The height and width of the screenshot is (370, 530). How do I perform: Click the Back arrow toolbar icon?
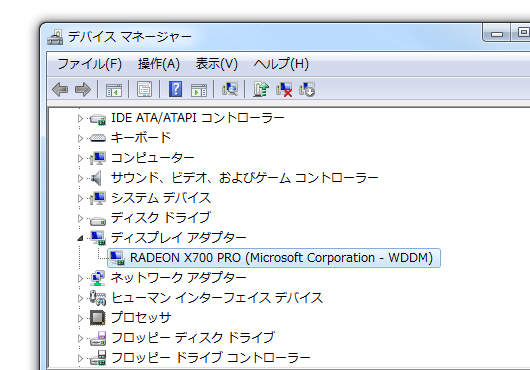pyautogui.click(x=60, y=90)
